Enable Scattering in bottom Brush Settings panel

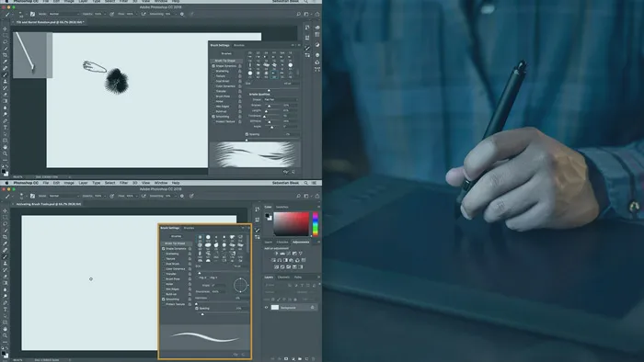pos(164,254)
